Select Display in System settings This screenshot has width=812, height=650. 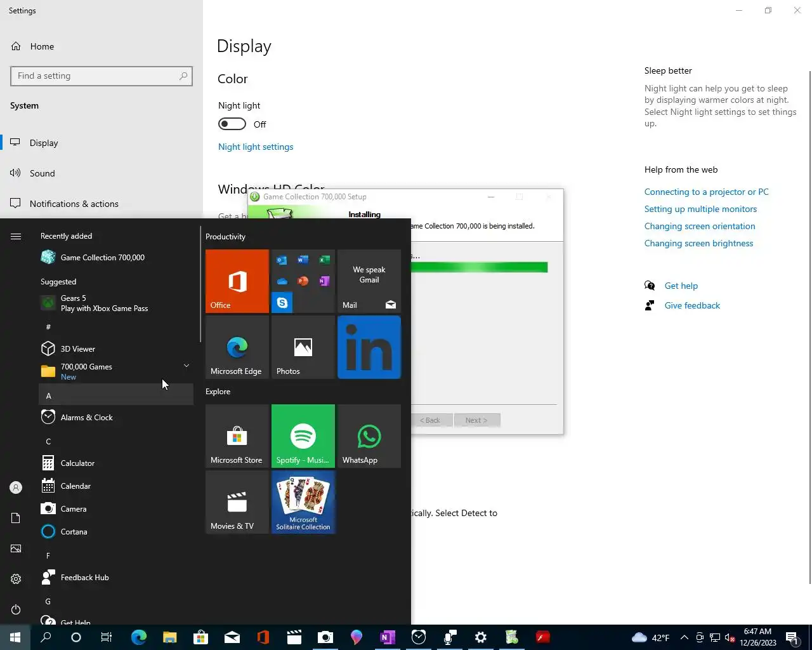point(101,143)
